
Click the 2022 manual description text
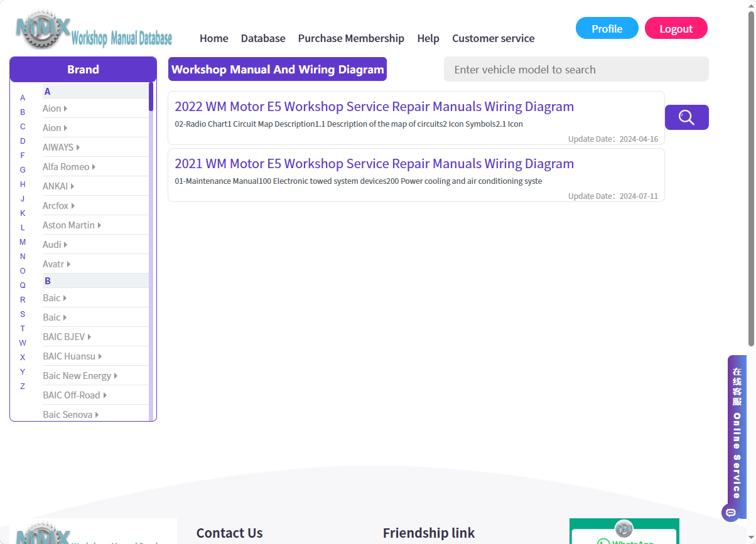(x=348, y=124)
